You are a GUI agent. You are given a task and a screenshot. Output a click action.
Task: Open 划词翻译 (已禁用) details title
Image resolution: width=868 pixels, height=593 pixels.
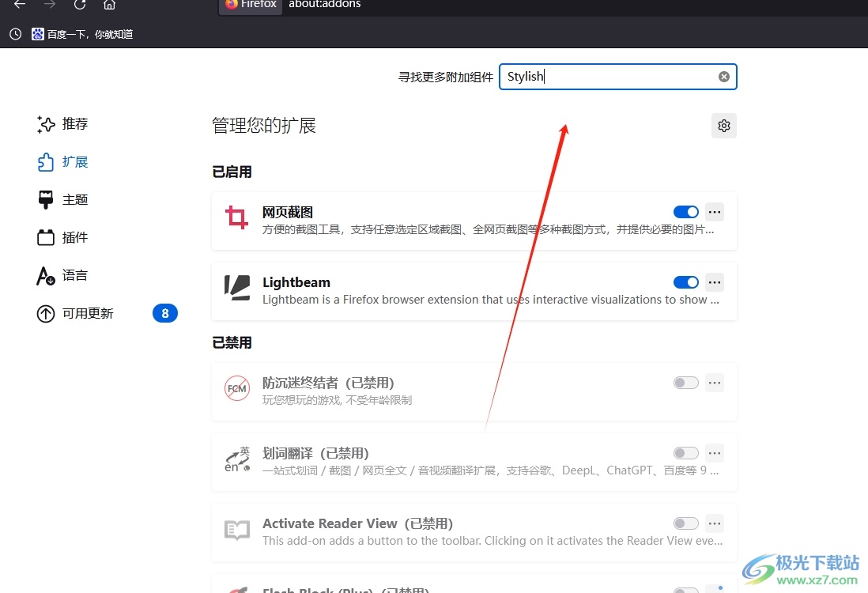(x=315, y=453)
